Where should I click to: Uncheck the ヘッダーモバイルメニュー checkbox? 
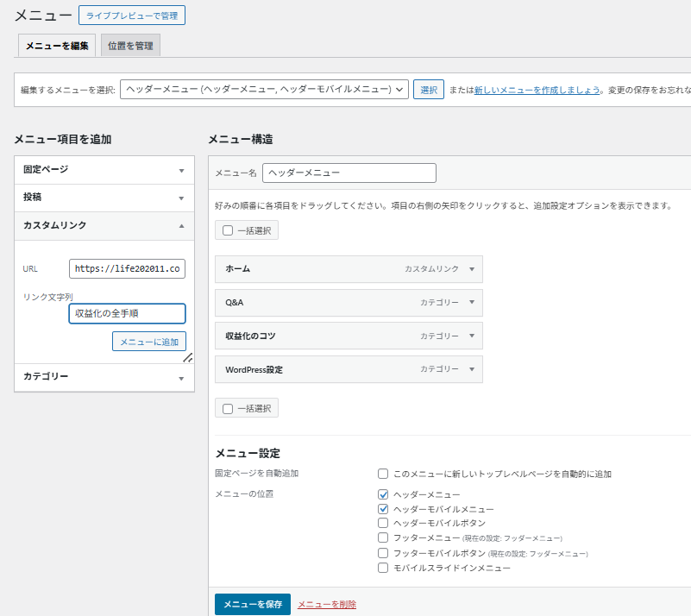(383, 509)
